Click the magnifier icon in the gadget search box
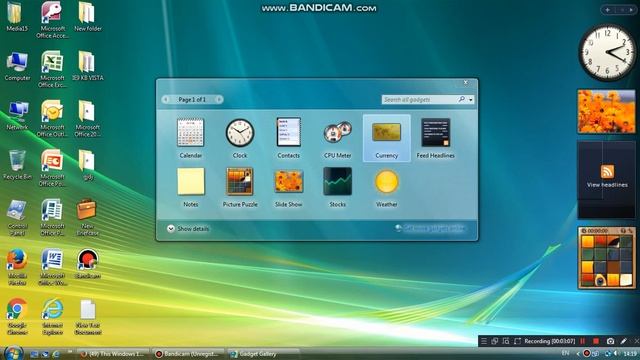The height and width of the screenshot is (360, 640). (x=462, y=99)
